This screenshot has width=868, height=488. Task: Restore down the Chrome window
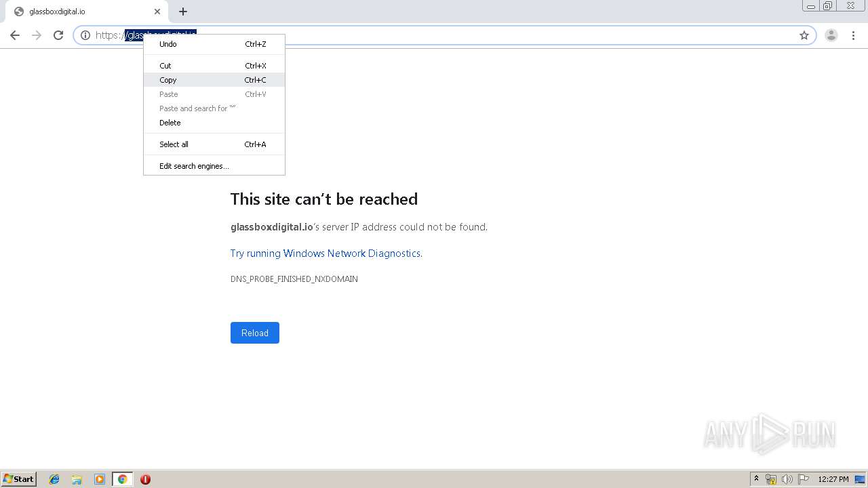click(828, 6)
